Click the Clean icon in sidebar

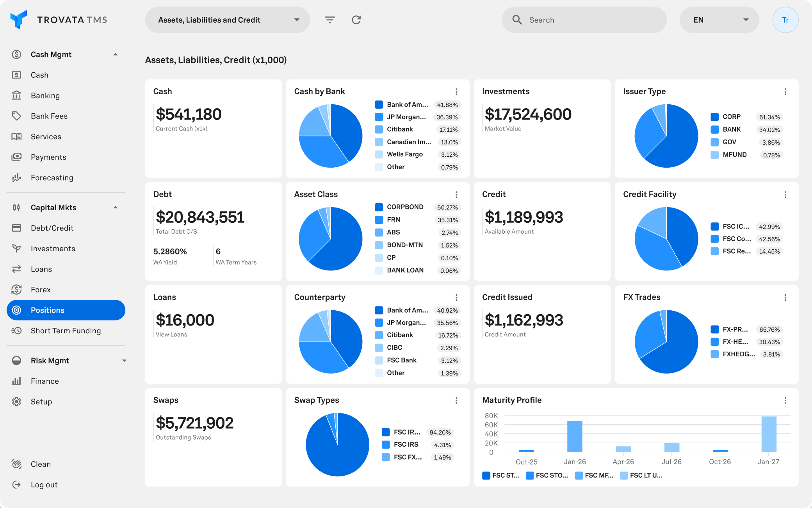tap(16, 464)
